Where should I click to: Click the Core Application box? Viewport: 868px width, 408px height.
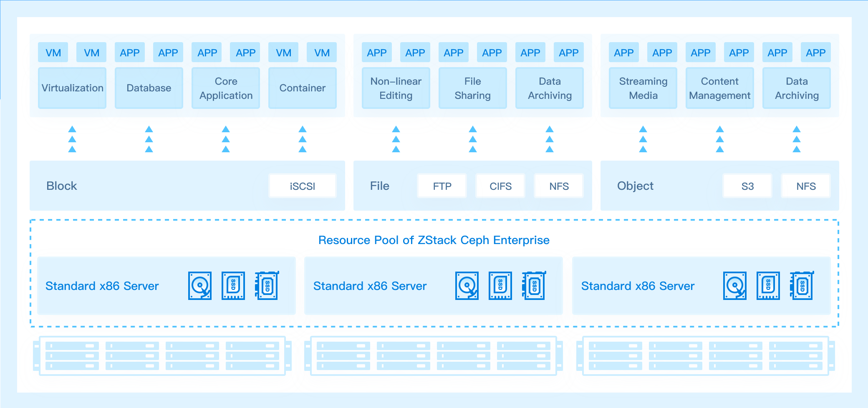[226, 88]
